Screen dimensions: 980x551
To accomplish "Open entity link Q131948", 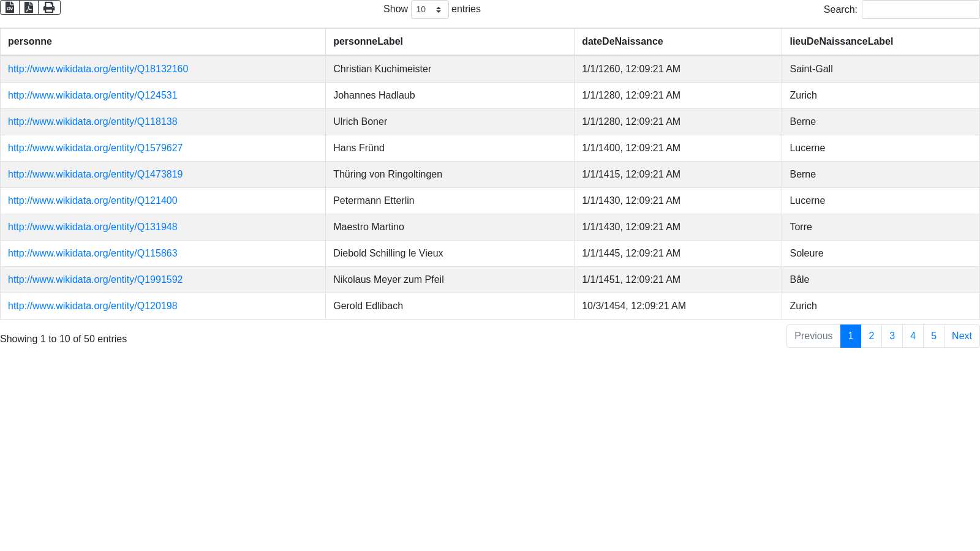I will 92,227.
